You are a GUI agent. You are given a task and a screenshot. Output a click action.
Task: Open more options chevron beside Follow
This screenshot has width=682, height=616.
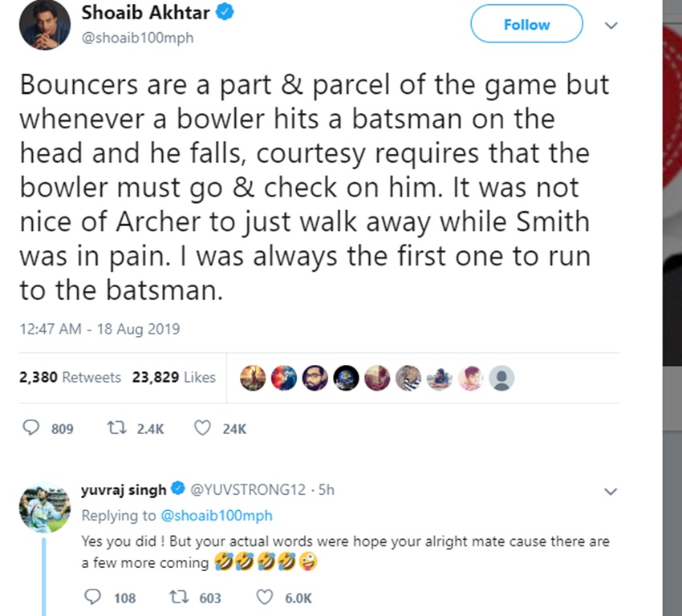611,26
